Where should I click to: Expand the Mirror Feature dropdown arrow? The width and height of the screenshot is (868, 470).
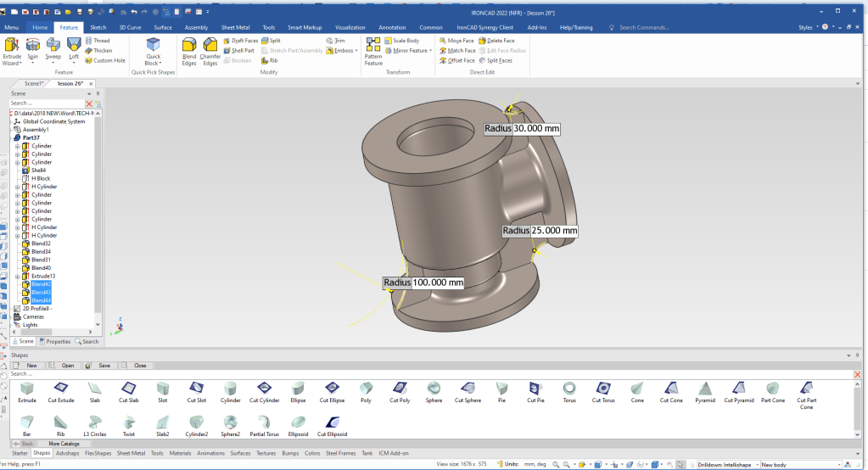pos(430,51)
